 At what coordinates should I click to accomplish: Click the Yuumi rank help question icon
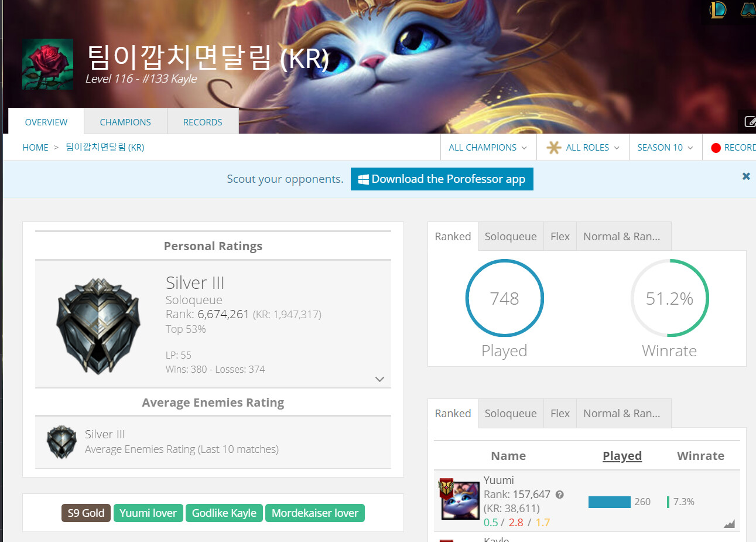[x=560, y=495]
